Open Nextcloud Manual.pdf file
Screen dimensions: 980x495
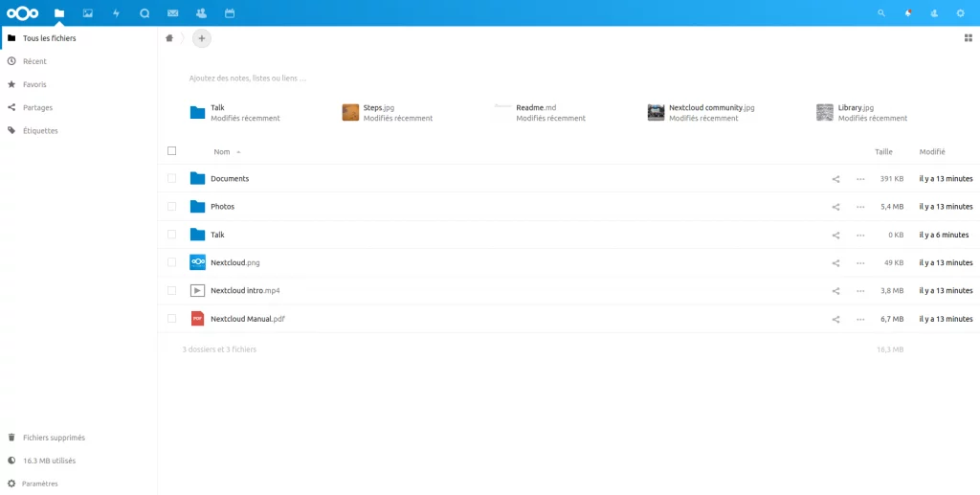pos(248,320)
